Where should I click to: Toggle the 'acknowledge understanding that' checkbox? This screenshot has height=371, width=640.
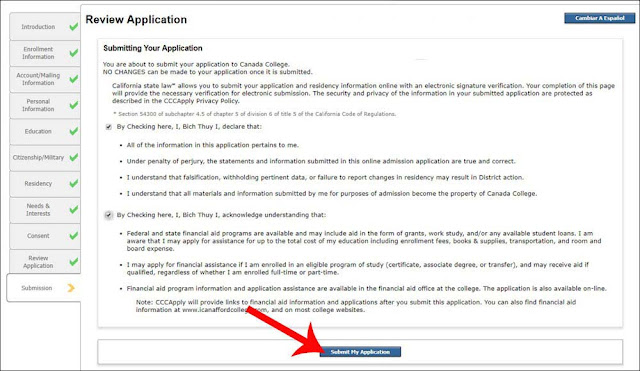109,215
